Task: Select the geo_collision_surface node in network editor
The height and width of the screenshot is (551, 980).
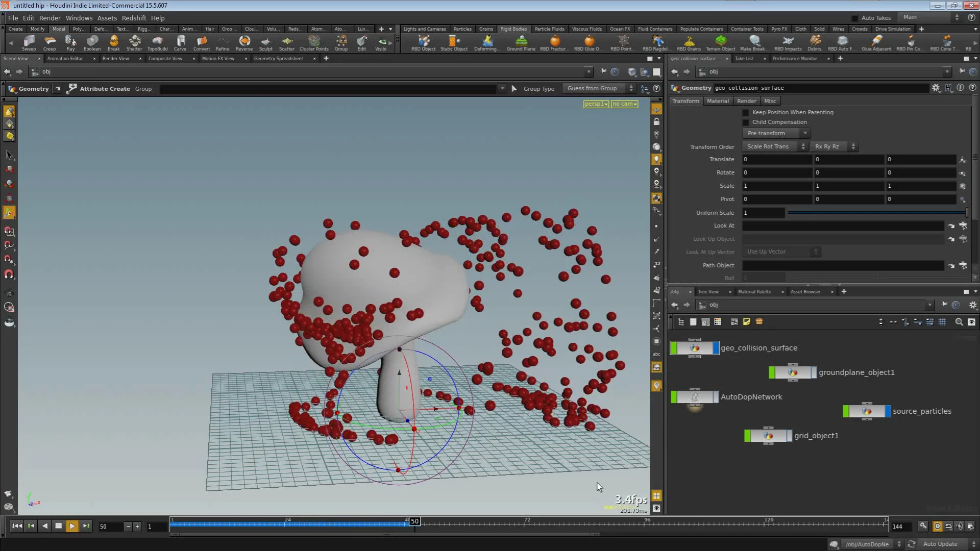Action: [694, 348]
